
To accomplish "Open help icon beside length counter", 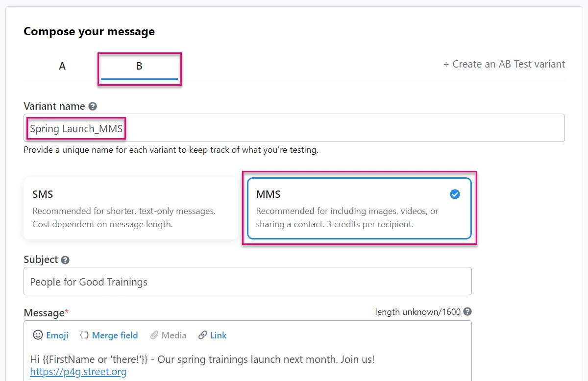I will tap(467, 311).
